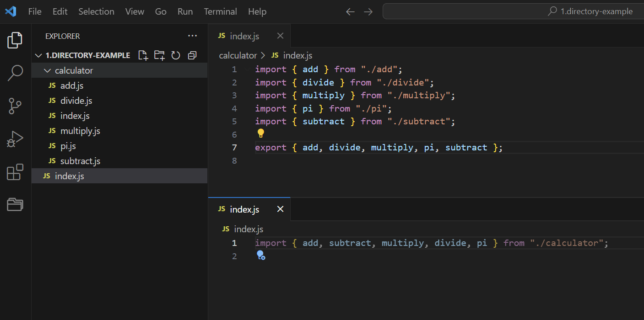Click the yellow lightbulb on line 6
Viewport: 644px width, 320px height.
260,133
